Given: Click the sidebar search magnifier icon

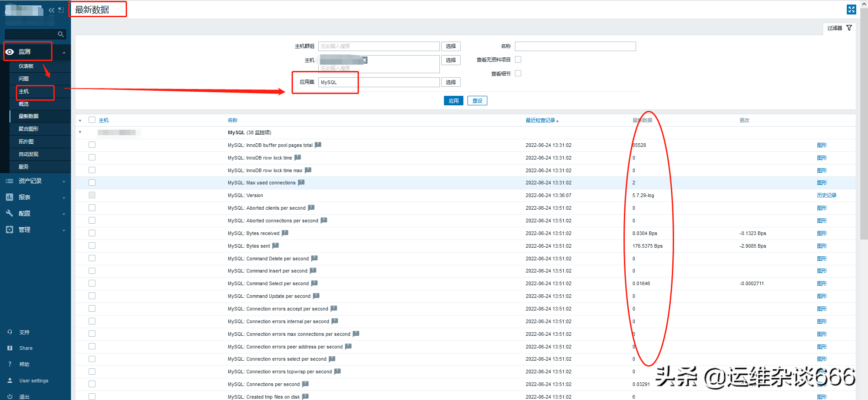Looking at the screenshot, I should [61, 34].
